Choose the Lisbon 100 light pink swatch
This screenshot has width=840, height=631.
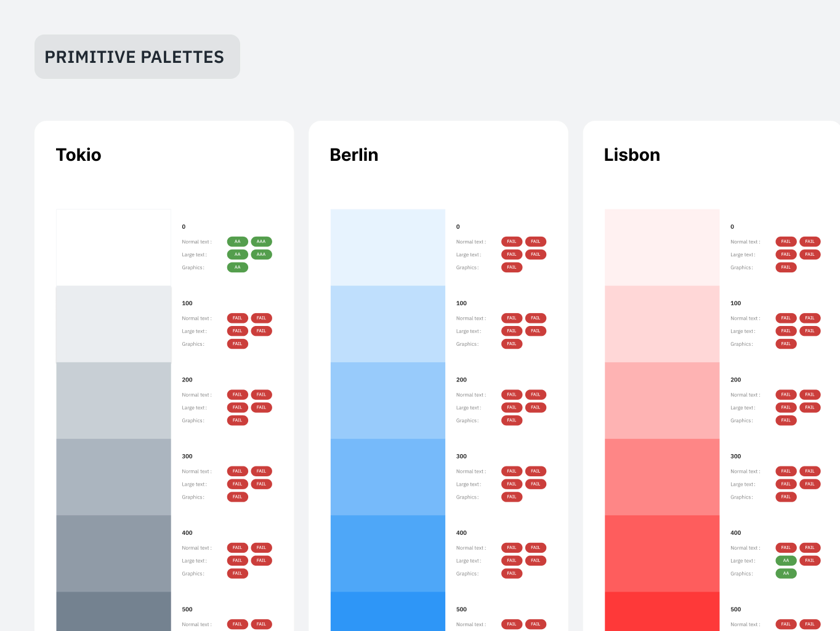[x=662, y=324]
